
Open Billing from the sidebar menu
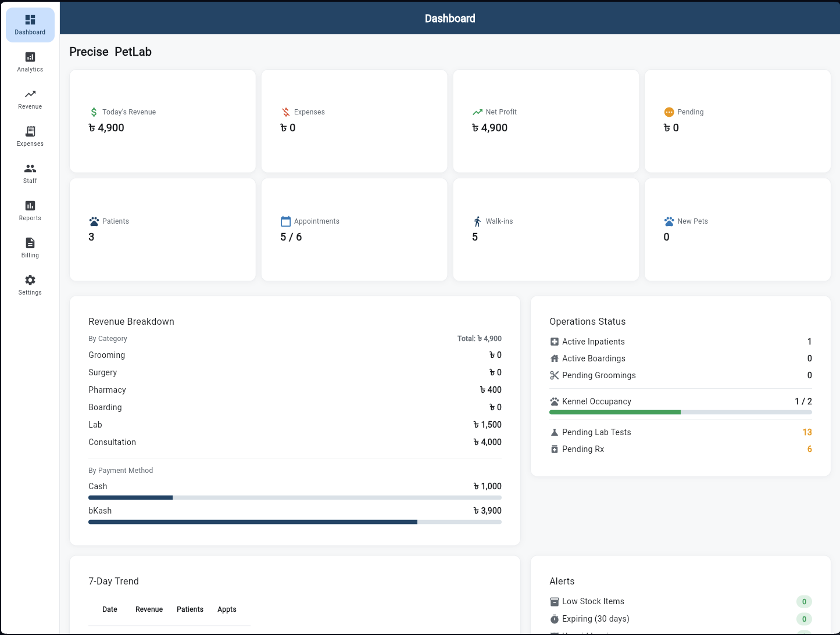[30, 242]
